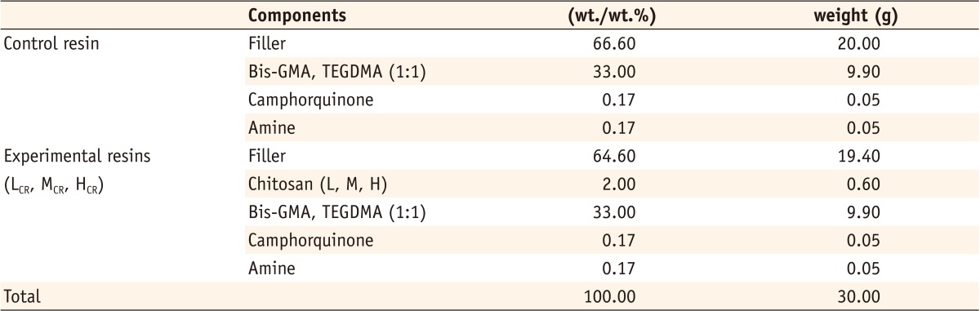This screenshot has width=980, height=311.
Task: Click the 0.60 chitosan weight cell
Action: click(x=862, y=184)
